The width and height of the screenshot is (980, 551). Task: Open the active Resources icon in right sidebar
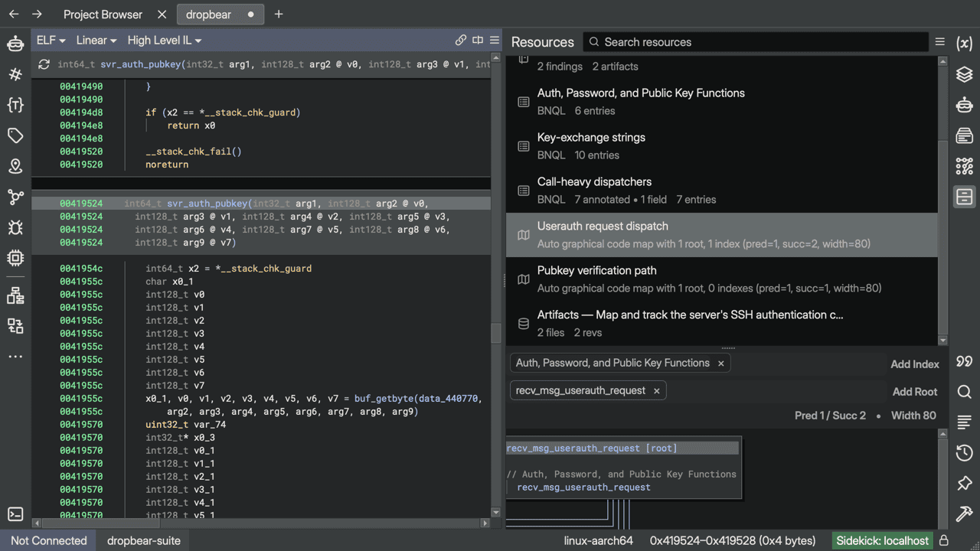pyautogui.click(x=965, y=197)
